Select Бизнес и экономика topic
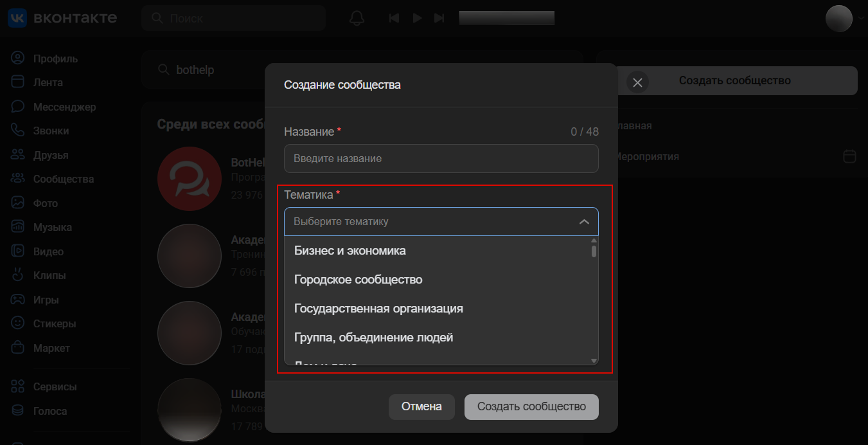This screenshot has width=868, height=445. click(x=350, y=251)
